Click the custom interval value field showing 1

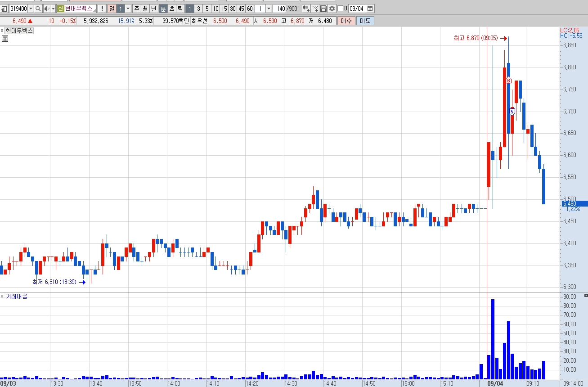click(260, 9)
